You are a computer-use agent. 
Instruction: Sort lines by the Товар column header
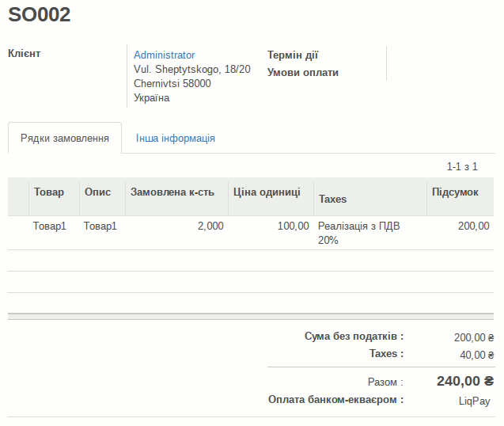point(49,192)
